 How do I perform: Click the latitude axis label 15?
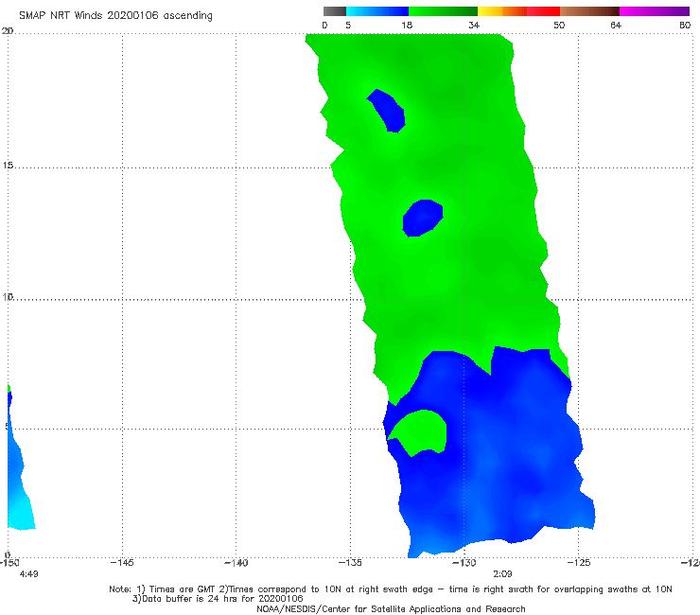tap(8, 166)
